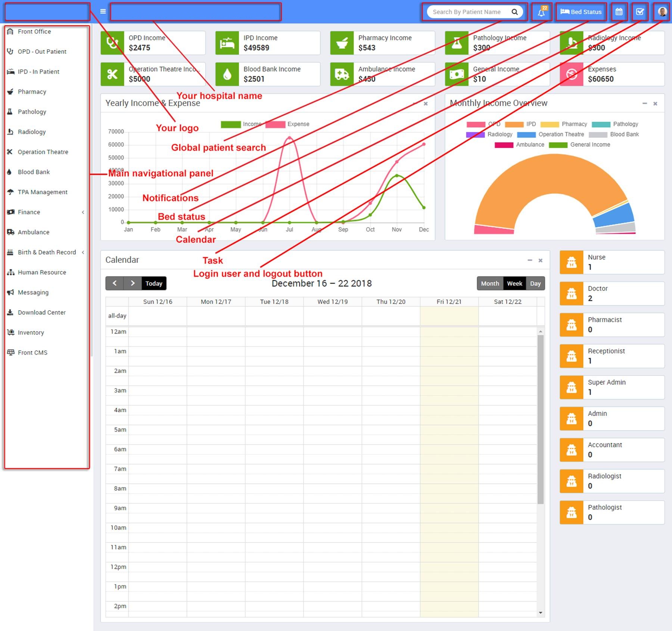
Task: Click the calendar icon in top bar
Action: pos(619,12)
